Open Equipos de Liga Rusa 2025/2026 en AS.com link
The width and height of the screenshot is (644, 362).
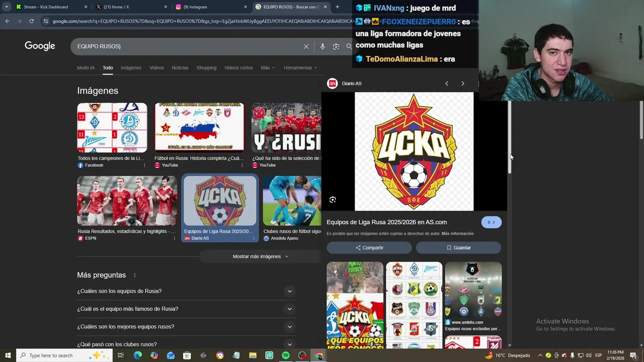click(386, 222)
